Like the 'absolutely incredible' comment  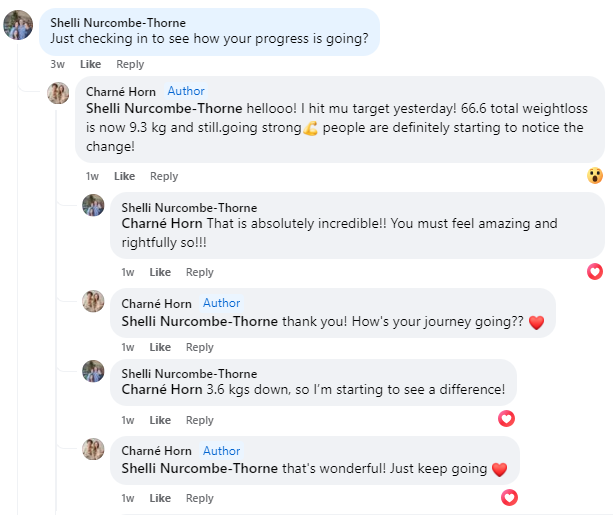tap(160, 272)
